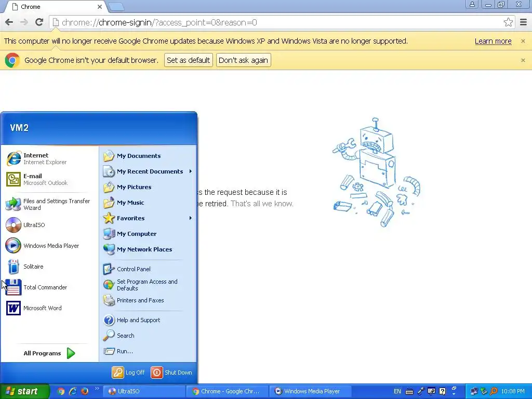Reload the Chrome page

pyautogui.click(x=39, y=22)
